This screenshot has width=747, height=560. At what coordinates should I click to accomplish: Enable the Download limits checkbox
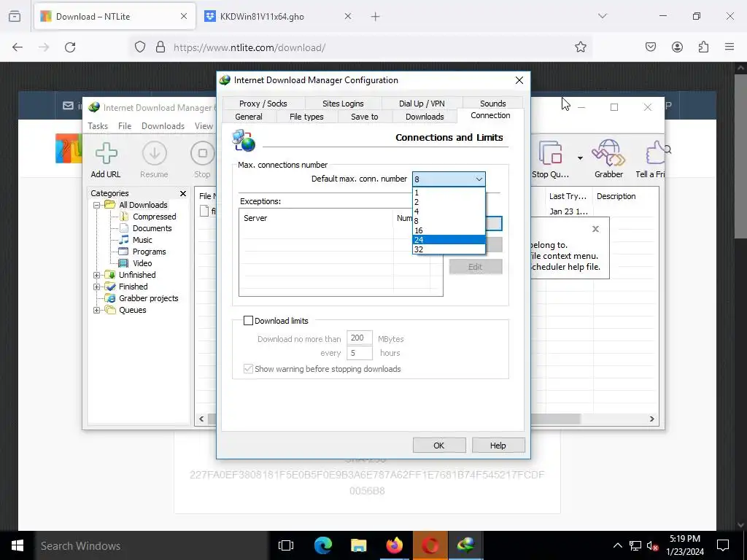[248, 321]
